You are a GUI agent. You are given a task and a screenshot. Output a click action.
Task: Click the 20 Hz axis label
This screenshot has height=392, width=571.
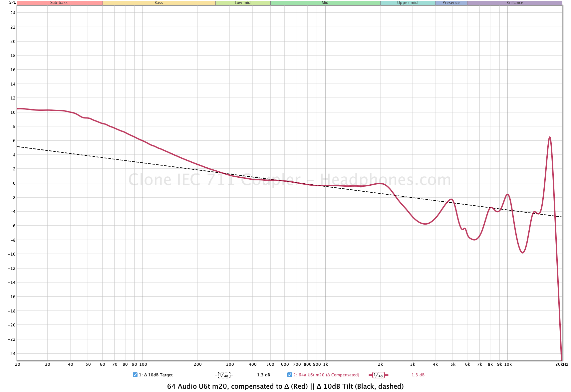tap(18, 364)
